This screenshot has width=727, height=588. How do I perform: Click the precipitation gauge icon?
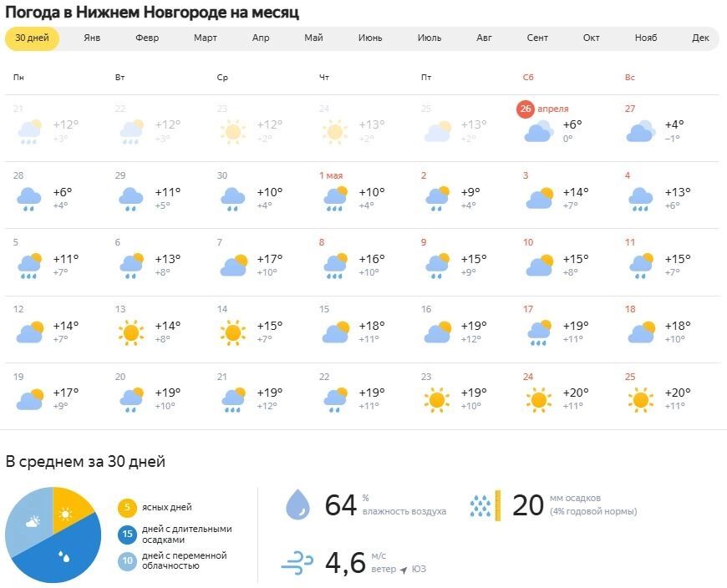[485, 504]
